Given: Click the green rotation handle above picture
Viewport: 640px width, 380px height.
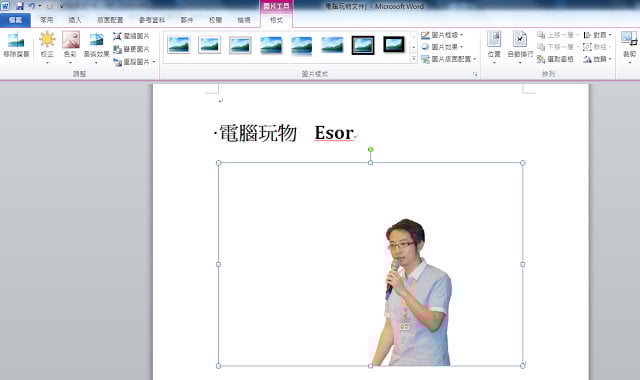Looking at the screenshot, I should 371,149.
